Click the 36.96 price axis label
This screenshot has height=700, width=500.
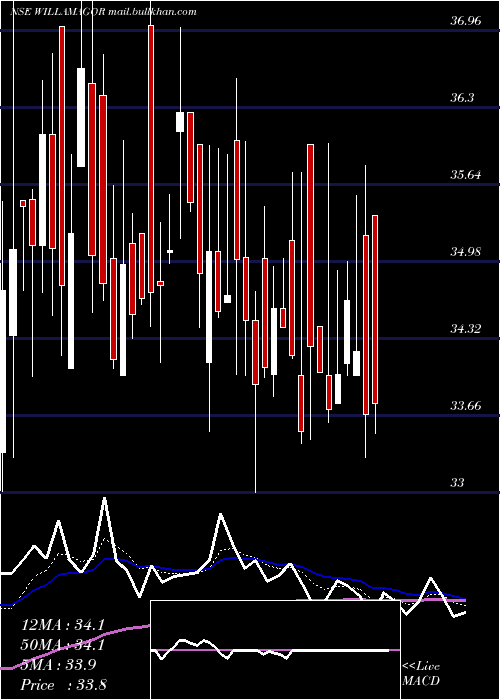tap(466, 21)
